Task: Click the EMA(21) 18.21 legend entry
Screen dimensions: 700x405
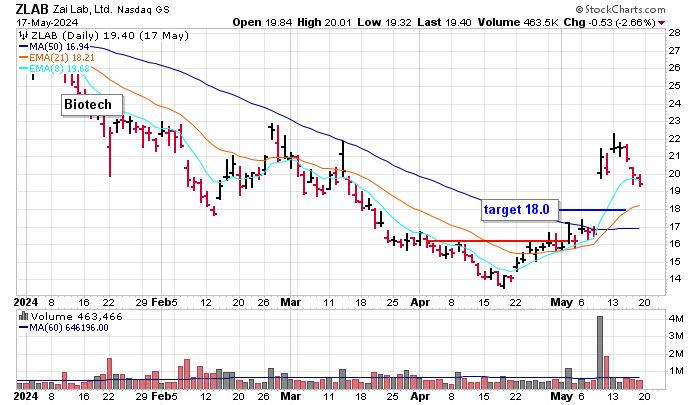Action: [x=57, y=58]
